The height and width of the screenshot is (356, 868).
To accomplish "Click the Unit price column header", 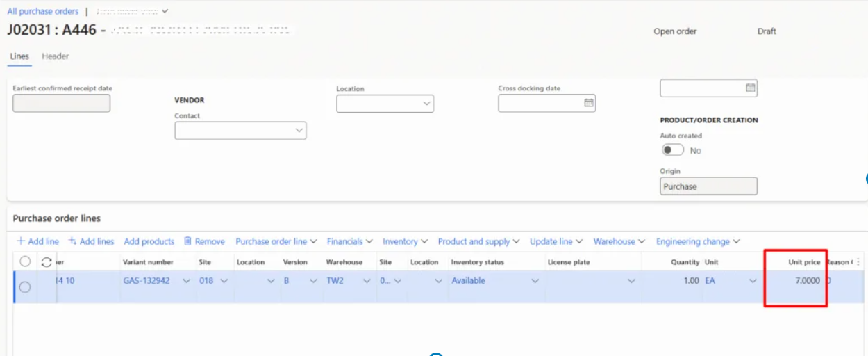I will pos(804,262).
